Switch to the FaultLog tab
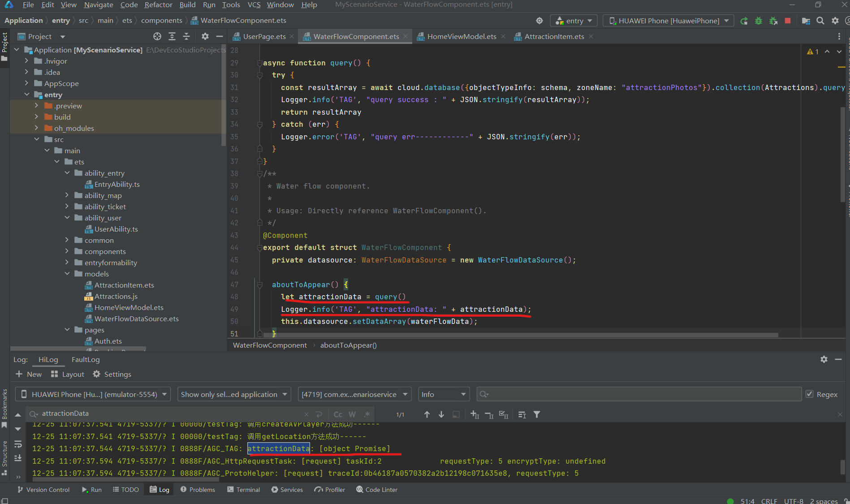 click(x=86, y=359)
